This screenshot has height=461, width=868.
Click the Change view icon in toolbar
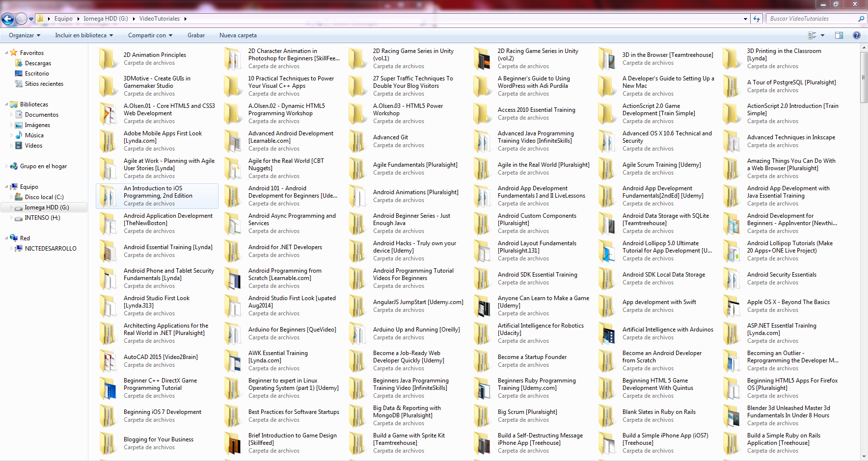coord(812,35)
